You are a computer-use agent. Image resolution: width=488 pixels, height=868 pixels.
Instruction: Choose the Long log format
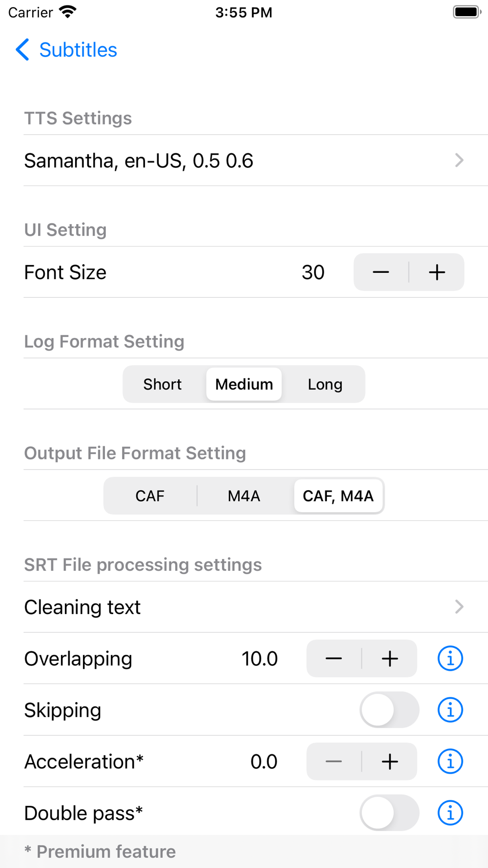click(x=325, y=384)
